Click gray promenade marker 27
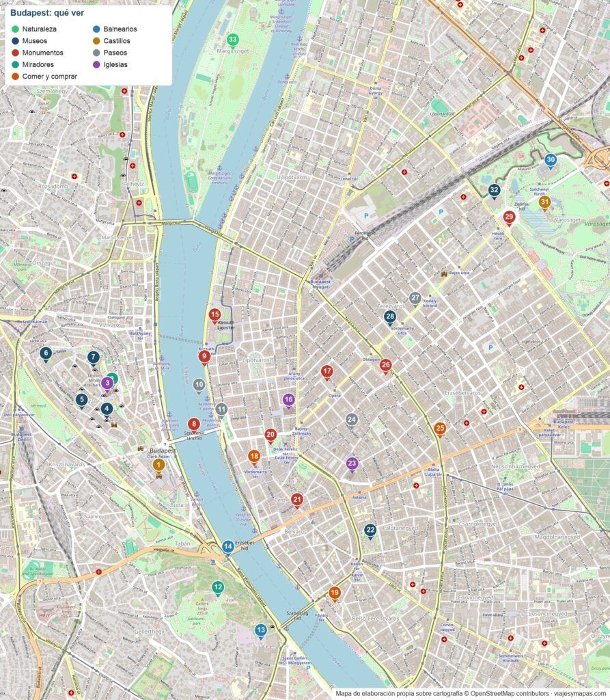This screenshot has height=700, width=610. tap(415, 299)
